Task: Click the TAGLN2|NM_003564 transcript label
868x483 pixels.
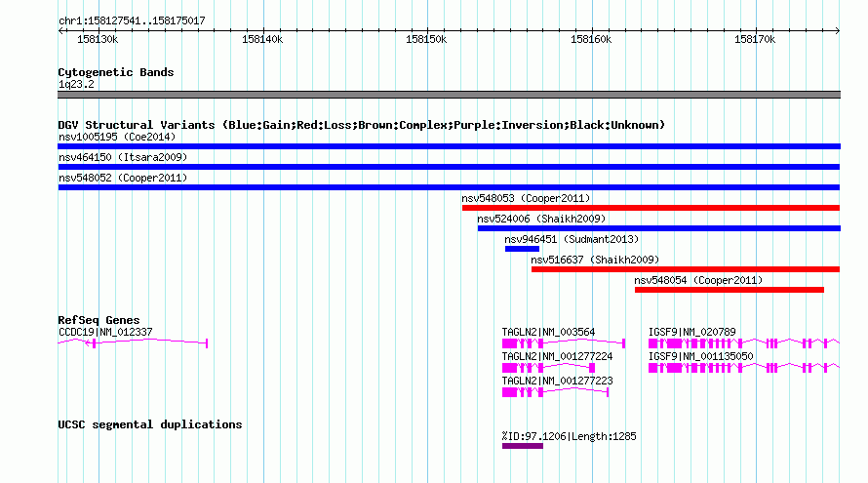Action: [x=548, y=333]
